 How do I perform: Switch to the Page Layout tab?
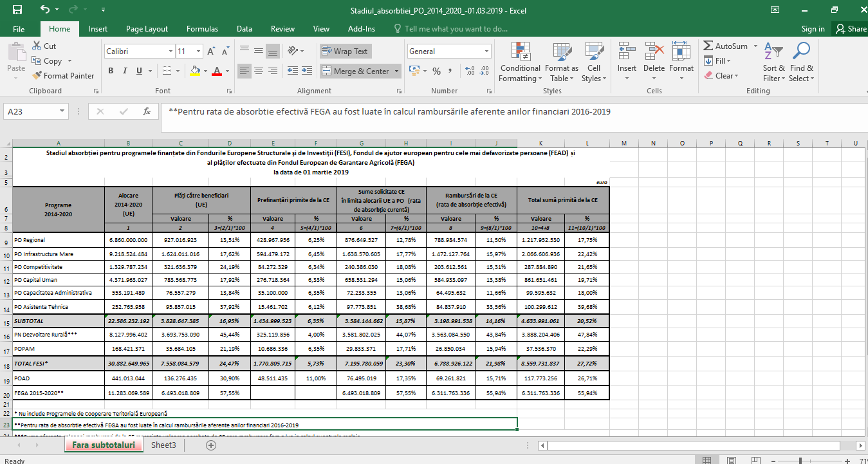pyautogui.click(x=147, y=29)
